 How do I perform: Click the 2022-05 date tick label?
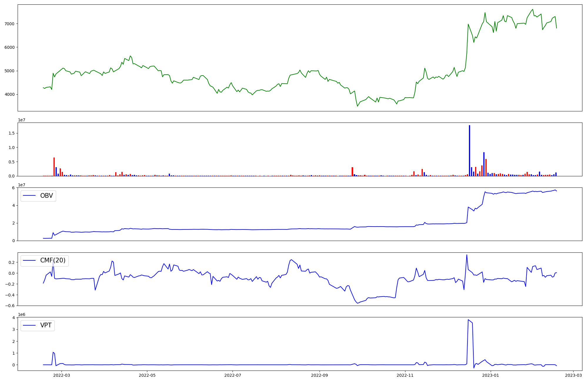[147, 375]
